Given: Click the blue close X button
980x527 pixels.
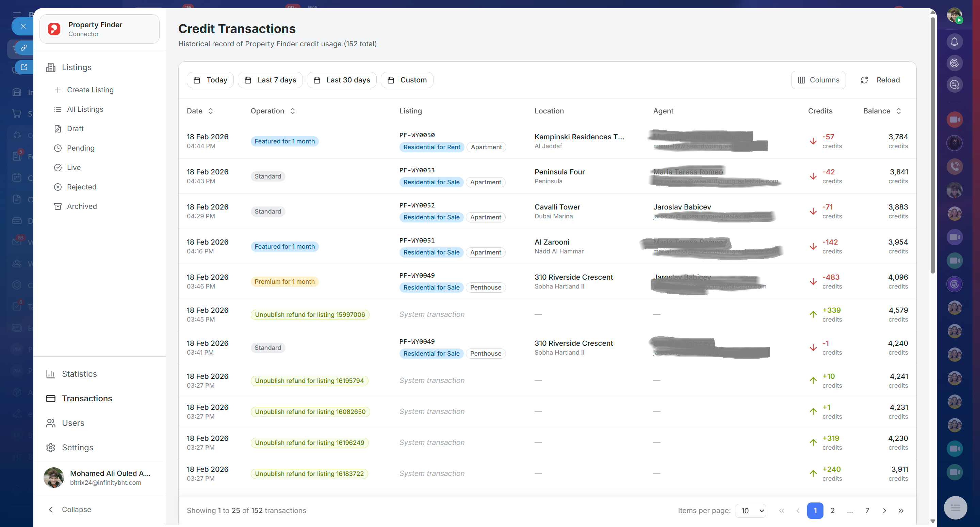Looking at the screenshot, I should [x=23, y=26].
